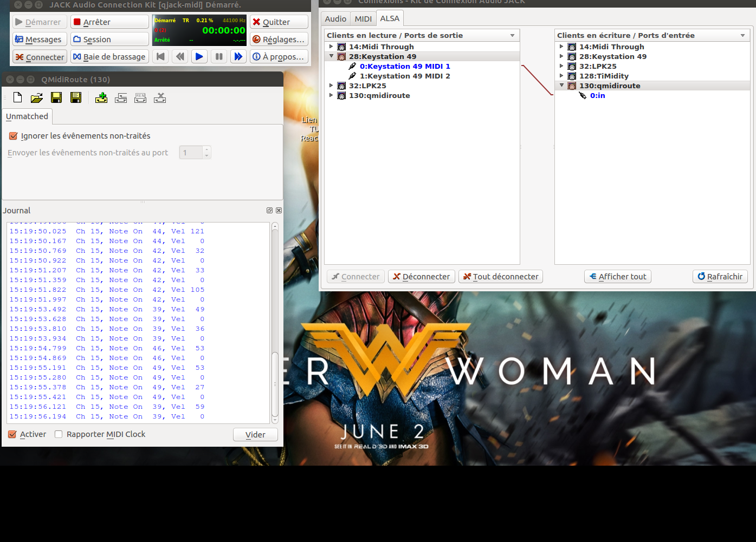Screen dimensions: 756x542
Task: Select port 1:Keystation 49 MIDI 2
Action: 405,76
